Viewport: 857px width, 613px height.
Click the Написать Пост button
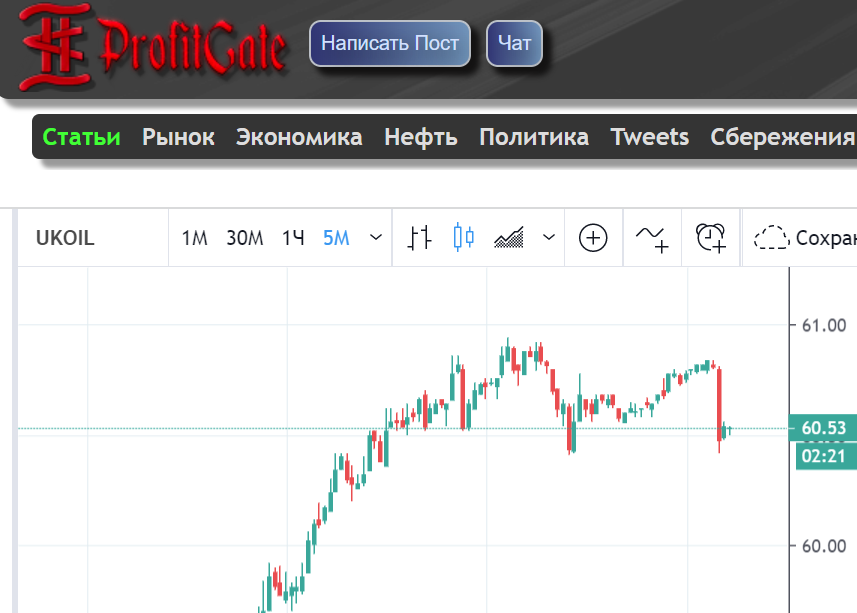click(390, 44)
